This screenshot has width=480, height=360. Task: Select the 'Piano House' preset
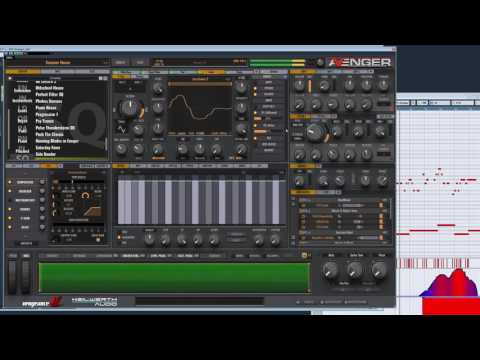pyautogui.click(x=46, y=108)
